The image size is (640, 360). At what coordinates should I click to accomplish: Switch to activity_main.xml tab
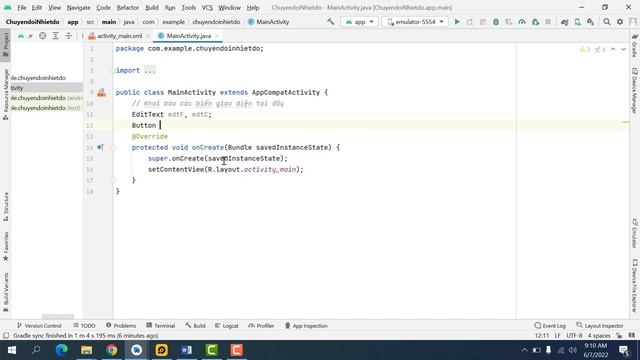pos(120,36)
